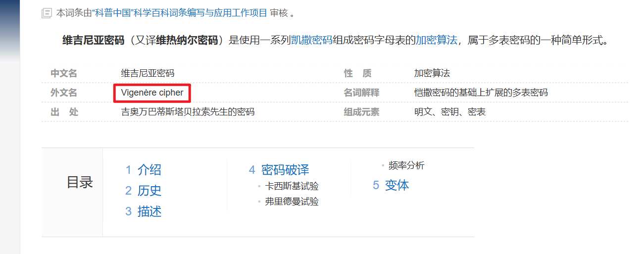Open the blue 加密算法 link in the summary
The image size is (644, 254).
[x=436, y=40]
